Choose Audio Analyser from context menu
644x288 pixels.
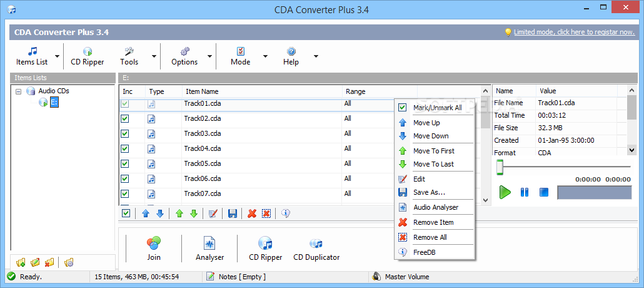pos(434,207)
